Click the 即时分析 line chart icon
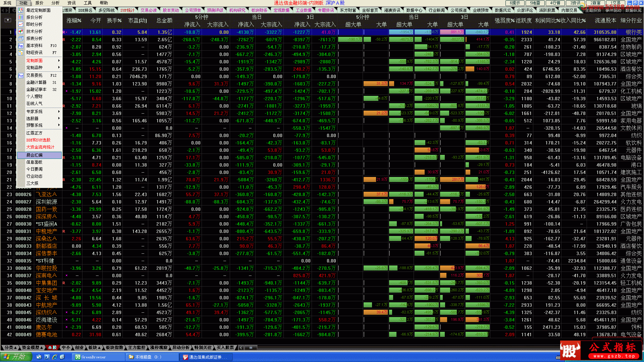This screenshot has height=362, width=644. [x=21, y=24]
